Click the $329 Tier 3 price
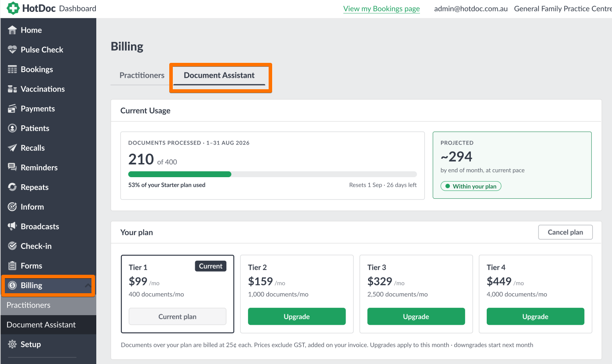The image size is (612, 364). [x=380, y=281]
